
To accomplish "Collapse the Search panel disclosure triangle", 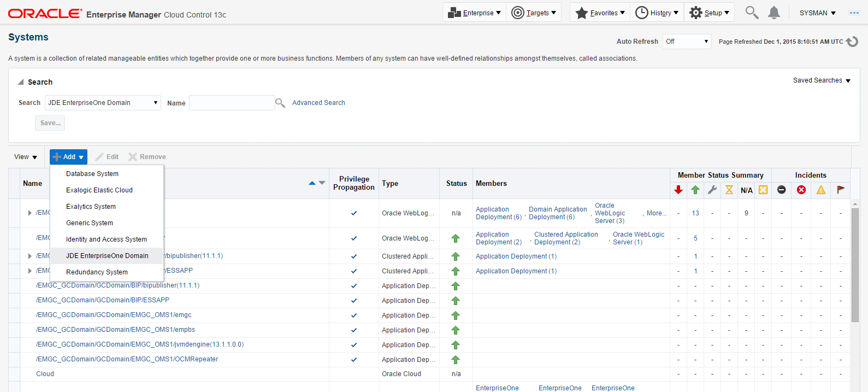I will click(x=21, y=82).
